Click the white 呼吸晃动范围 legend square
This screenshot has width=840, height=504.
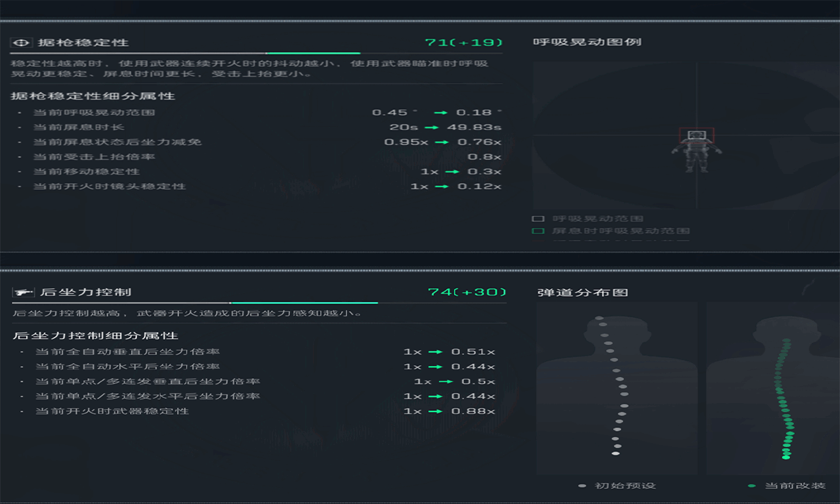point(538,219)
